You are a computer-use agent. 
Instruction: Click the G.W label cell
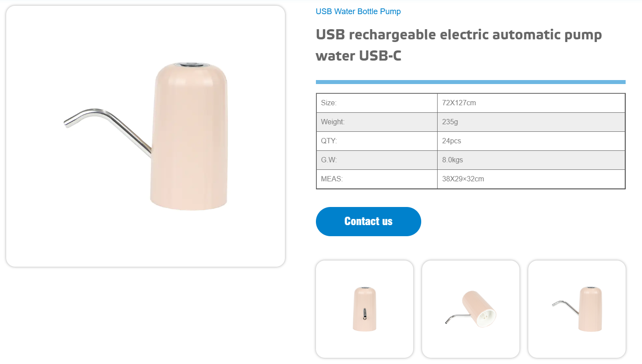377,160
